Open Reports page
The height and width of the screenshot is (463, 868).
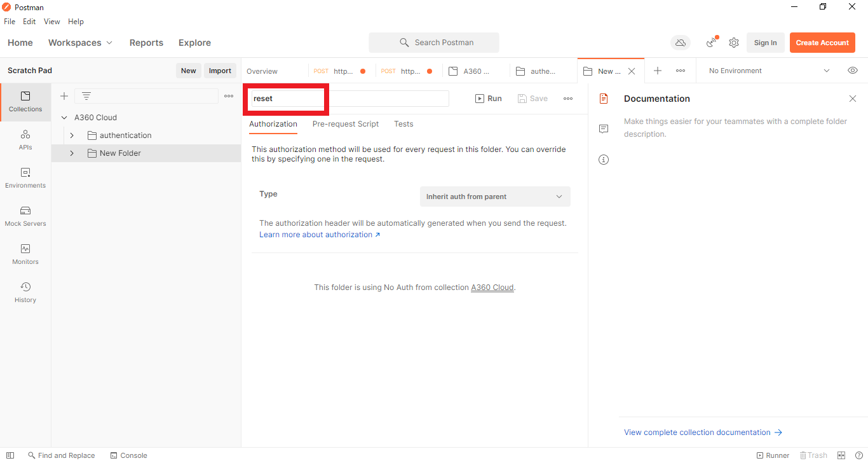coord(146,43)
